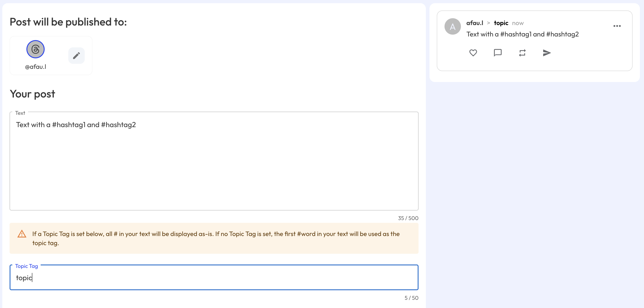Click the comment bubble icon in preview

point(498,53)
